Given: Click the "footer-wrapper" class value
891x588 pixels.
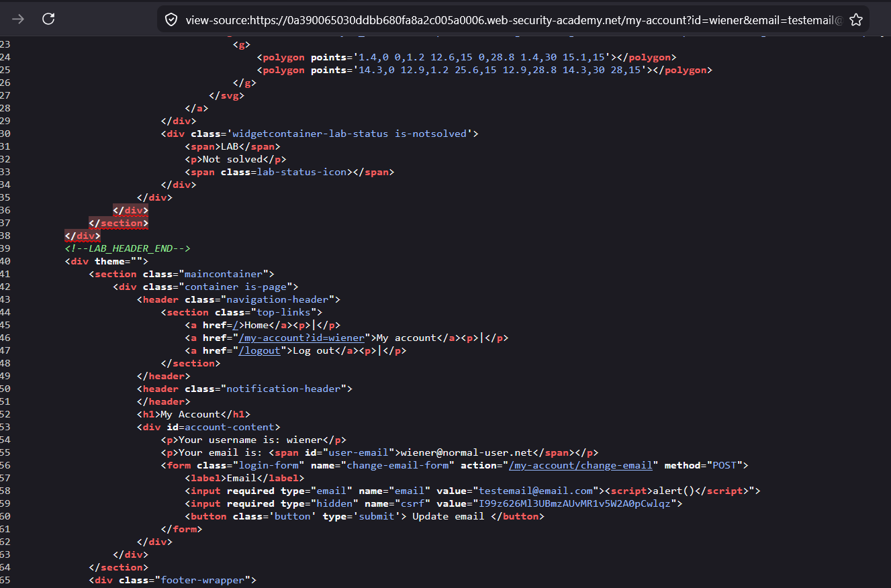Looking at the screenshot, I should pos(202,581).
